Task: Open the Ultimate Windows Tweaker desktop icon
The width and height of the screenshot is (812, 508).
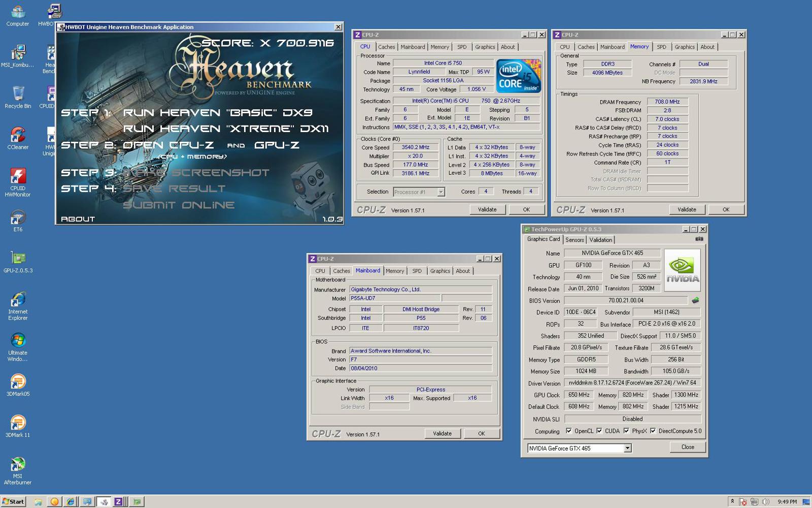Action: (18, 347)
